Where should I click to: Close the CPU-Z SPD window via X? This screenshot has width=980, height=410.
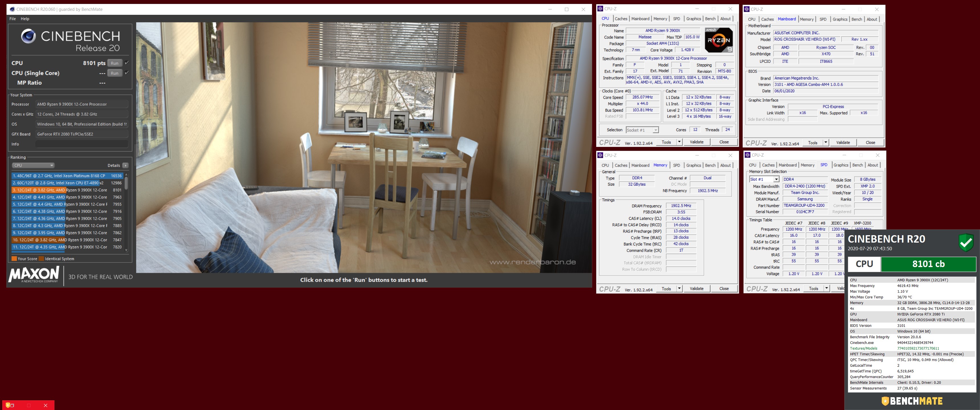click(877, 155)
